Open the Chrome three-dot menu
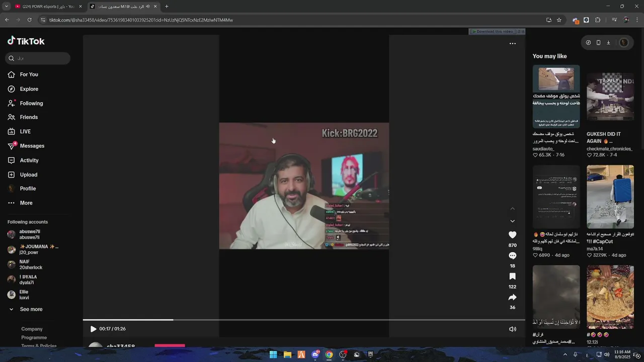This screenshot has height=362, width=644. (637, 20)
